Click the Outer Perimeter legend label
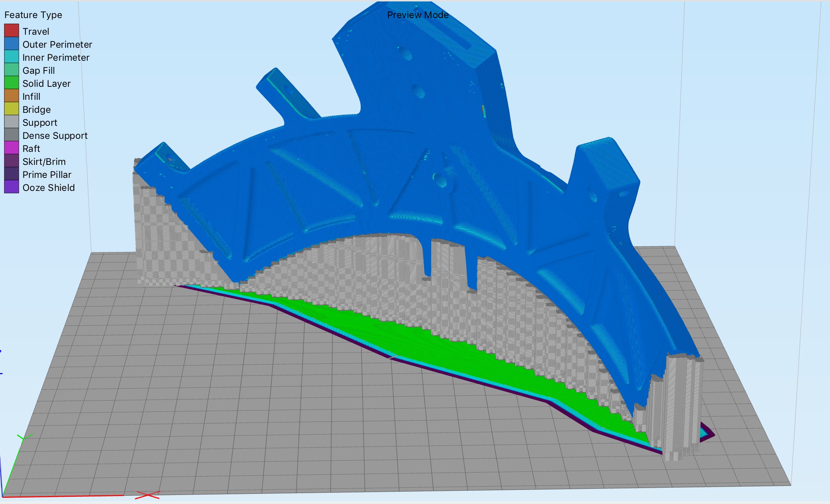 pyautogui.click(x=57, y=44)
